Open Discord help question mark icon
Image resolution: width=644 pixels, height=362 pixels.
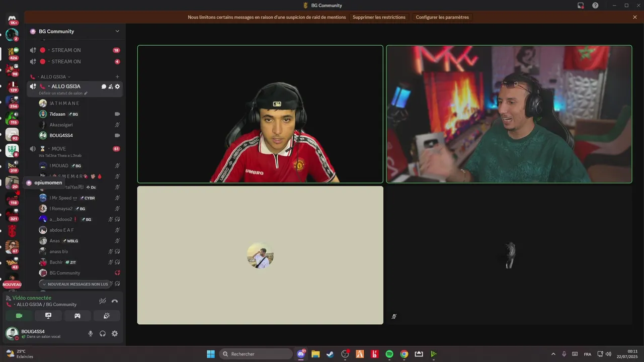point(595,6)
